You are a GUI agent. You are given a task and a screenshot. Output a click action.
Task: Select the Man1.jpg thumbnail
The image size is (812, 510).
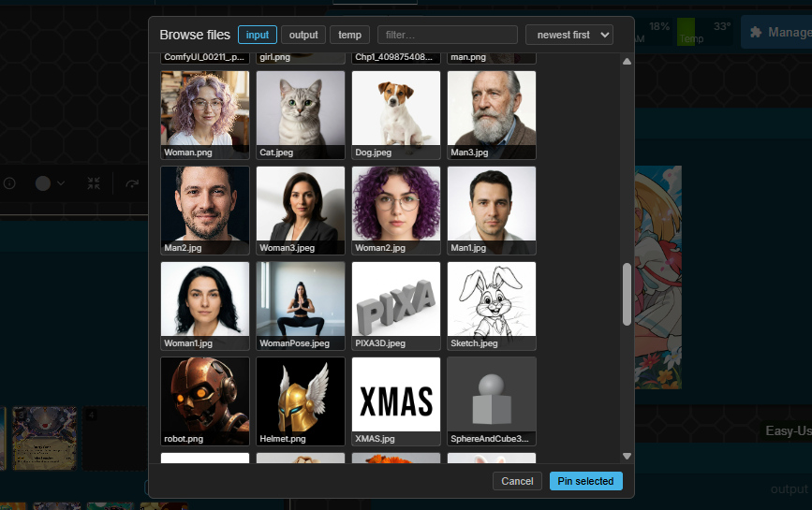click(x=492, y=211)
